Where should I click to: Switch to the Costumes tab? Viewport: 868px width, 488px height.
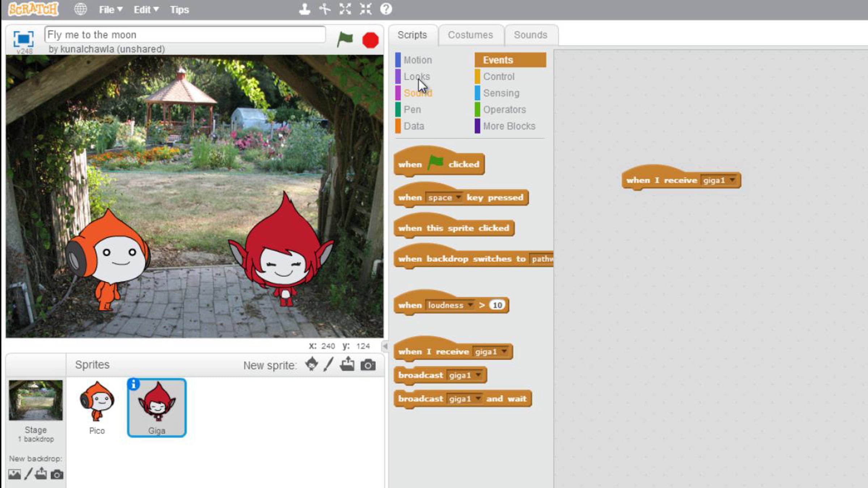pyautogui.click(x=471, y=35)
